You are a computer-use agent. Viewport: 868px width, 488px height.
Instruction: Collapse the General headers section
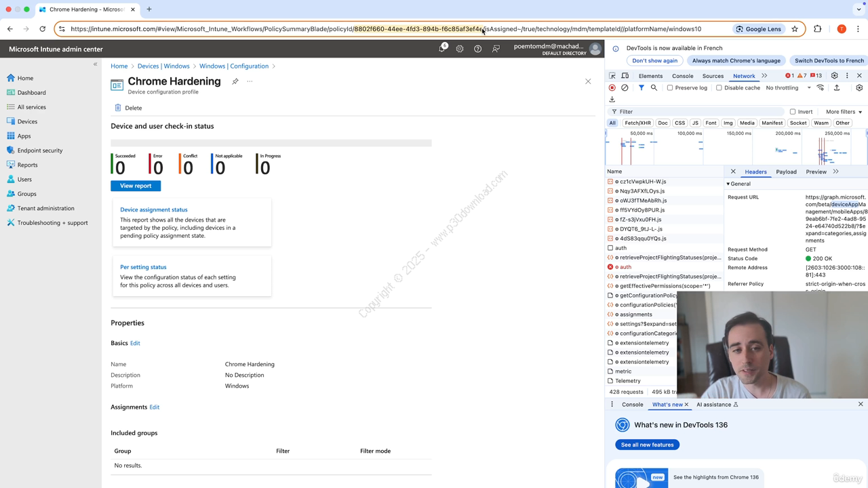[x=739, y=184]
